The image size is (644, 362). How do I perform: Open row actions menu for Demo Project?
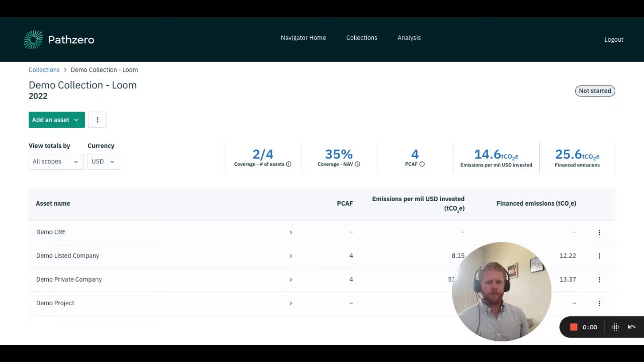pyautogui.click(x=599, y=303)
